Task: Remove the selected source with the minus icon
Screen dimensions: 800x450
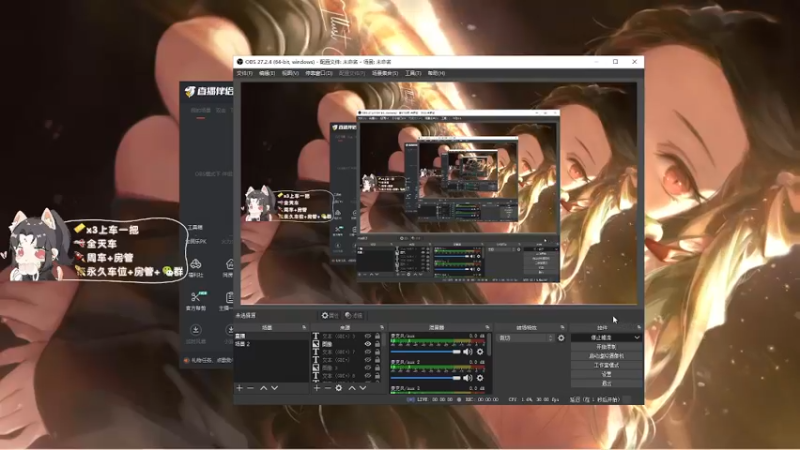Action: pos(328,388)
